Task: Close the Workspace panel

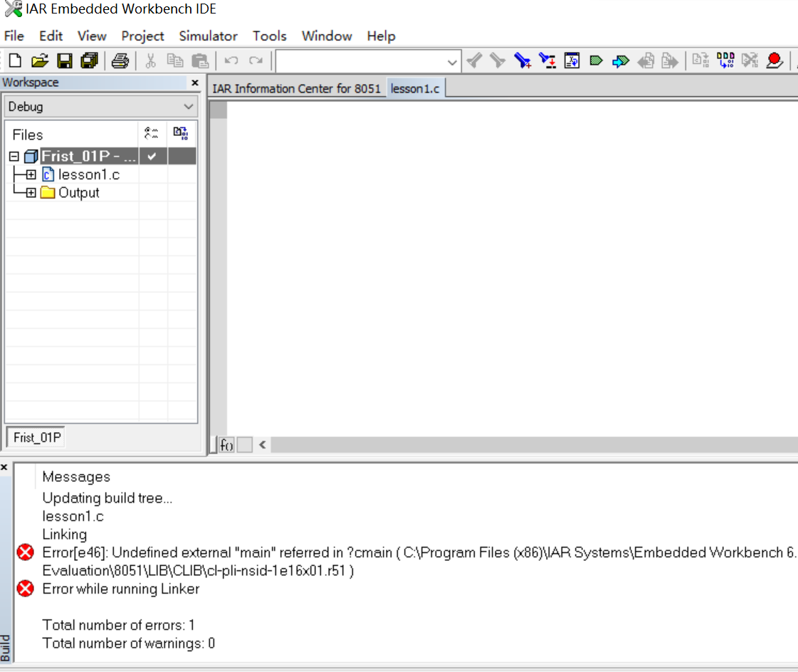Action: (195, 83)
